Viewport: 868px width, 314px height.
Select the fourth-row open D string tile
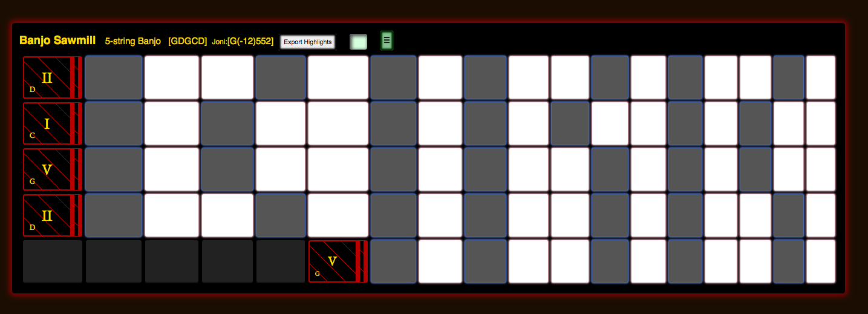pos(52,215)
